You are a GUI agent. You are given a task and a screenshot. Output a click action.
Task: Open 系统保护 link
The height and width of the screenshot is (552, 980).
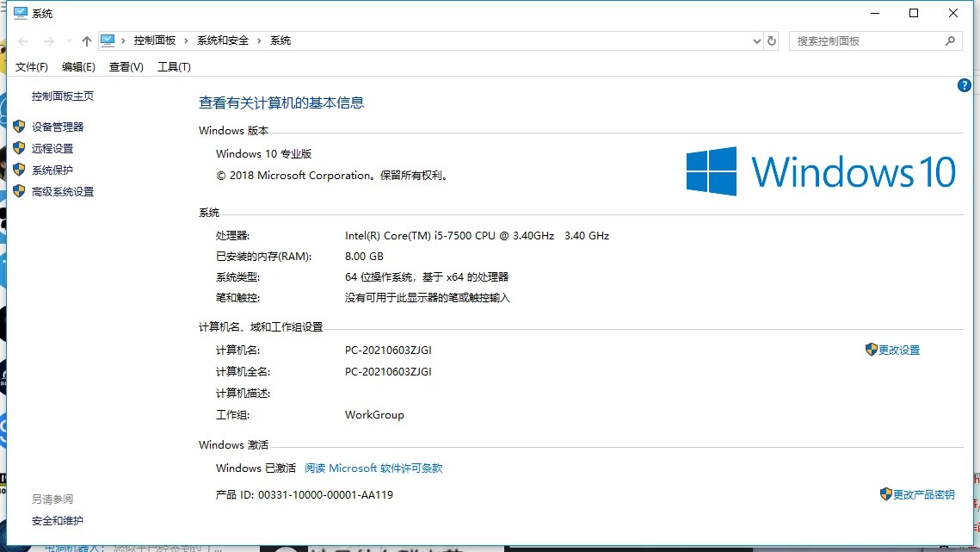click(x=52, y=171)
